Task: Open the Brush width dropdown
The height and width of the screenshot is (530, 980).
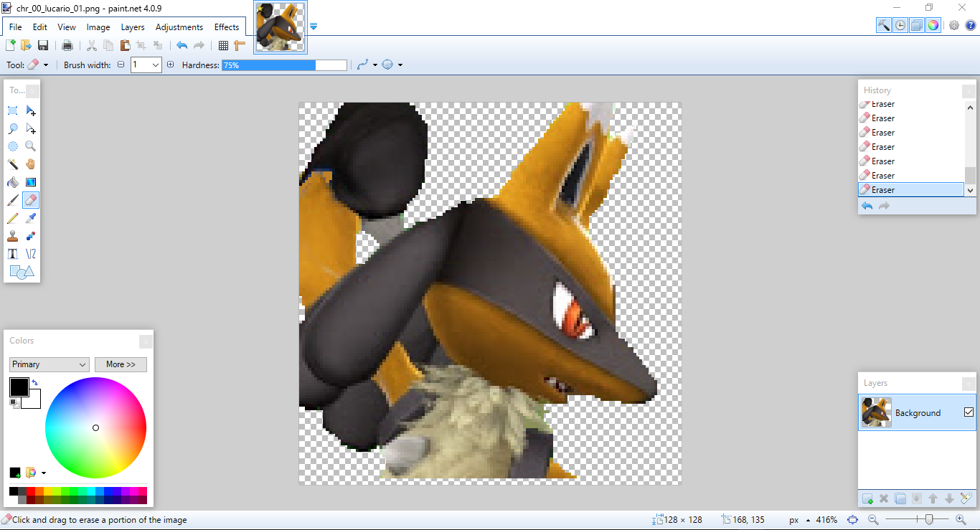Action: coord(156,65)
